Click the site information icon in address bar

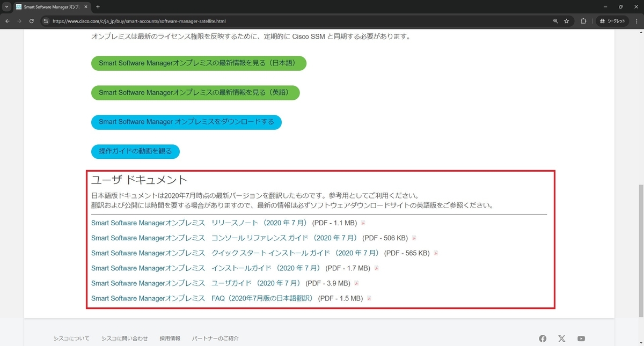(46, 22)
